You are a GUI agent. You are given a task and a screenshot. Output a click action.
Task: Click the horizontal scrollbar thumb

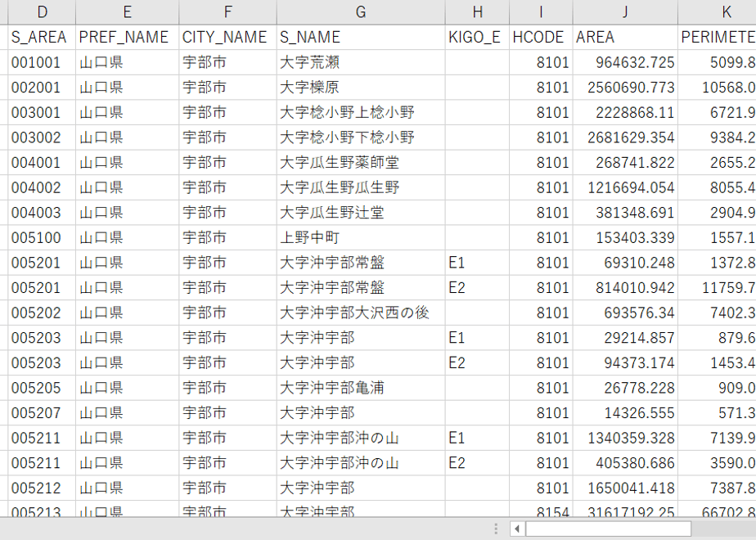click(x=608, y=529)
